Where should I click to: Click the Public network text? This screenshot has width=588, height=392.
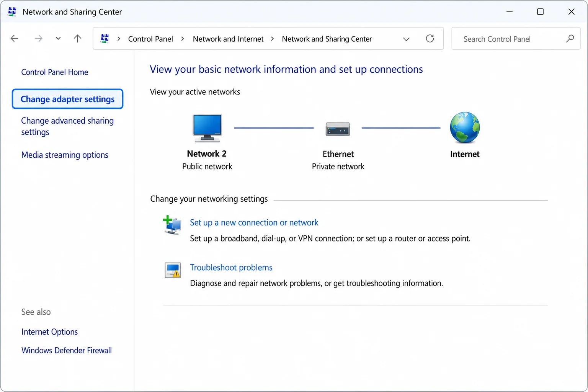(x=207, y=167)
